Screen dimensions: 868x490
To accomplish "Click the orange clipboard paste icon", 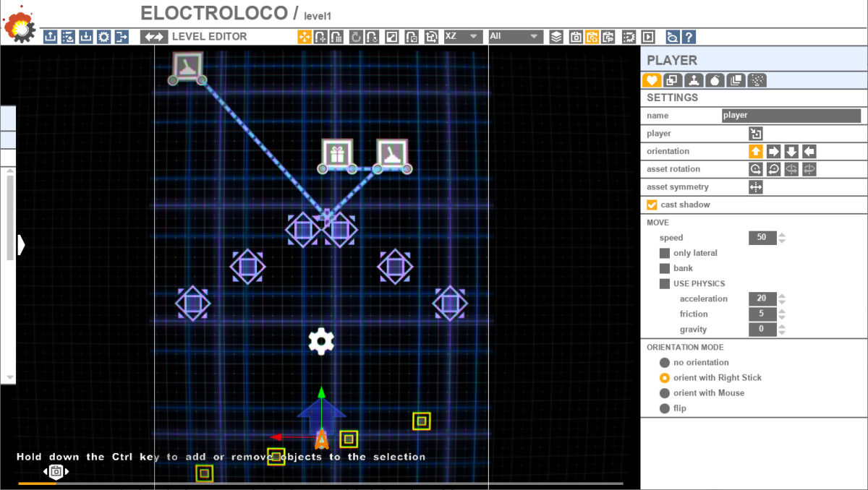I will click(593, 37).
